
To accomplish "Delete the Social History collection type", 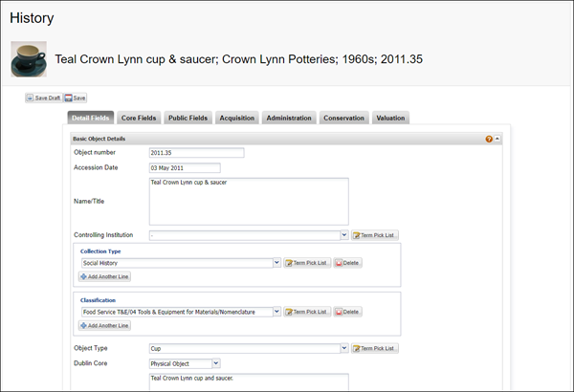I will [x=348, y=263].
